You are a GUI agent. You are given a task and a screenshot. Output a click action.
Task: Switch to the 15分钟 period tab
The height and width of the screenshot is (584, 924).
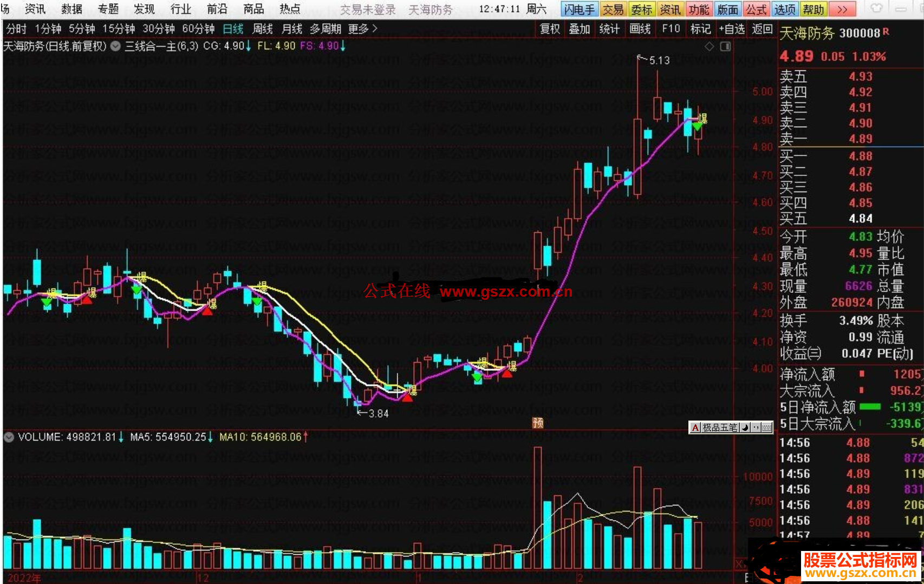119,29
